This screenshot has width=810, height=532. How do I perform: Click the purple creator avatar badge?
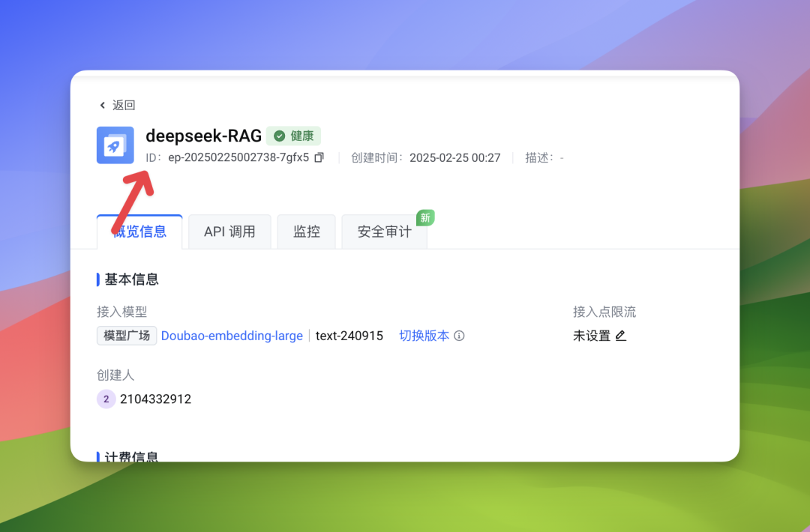tap(106, 399)
